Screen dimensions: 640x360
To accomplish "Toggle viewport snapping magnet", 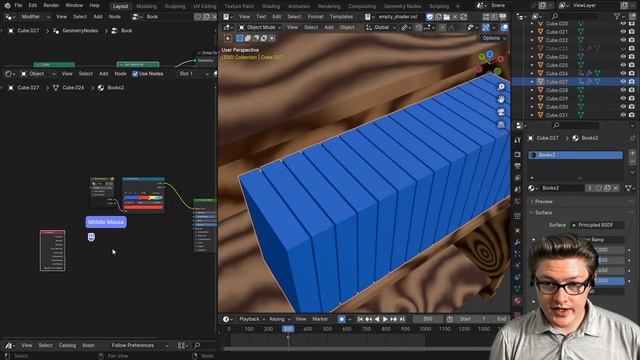I will (419, 27).
